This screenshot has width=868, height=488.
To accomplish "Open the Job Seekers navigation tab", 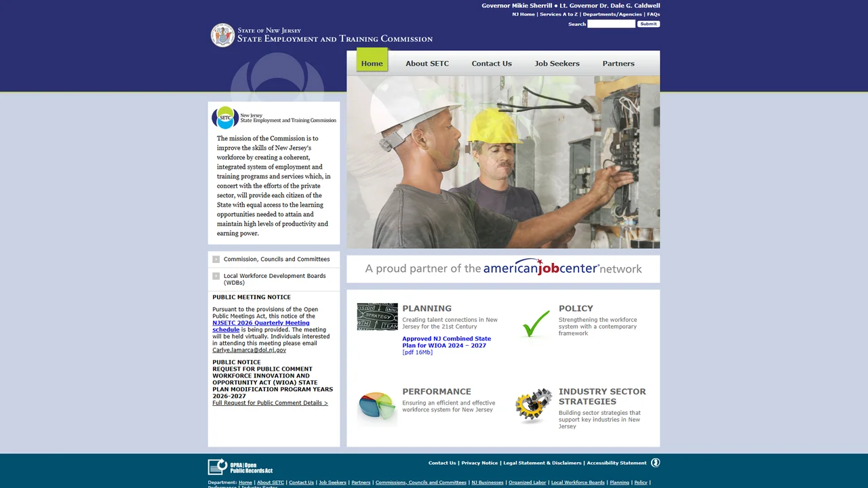I will (557, 63).
